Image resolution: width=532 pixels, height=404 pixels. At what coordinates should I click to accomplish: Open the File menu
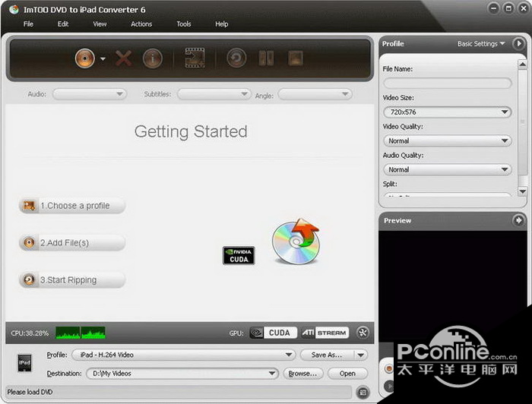[29, 24]
